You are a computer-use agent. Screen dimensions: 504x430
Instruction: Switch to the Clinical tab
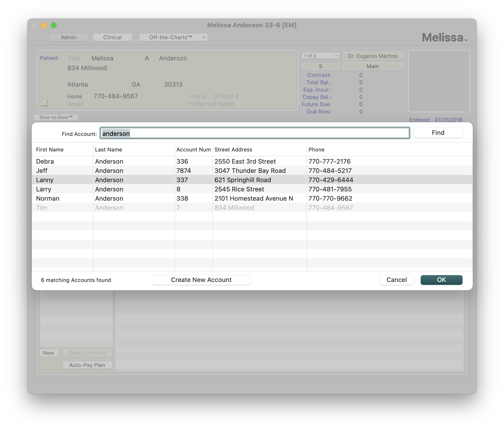[112, 37]
